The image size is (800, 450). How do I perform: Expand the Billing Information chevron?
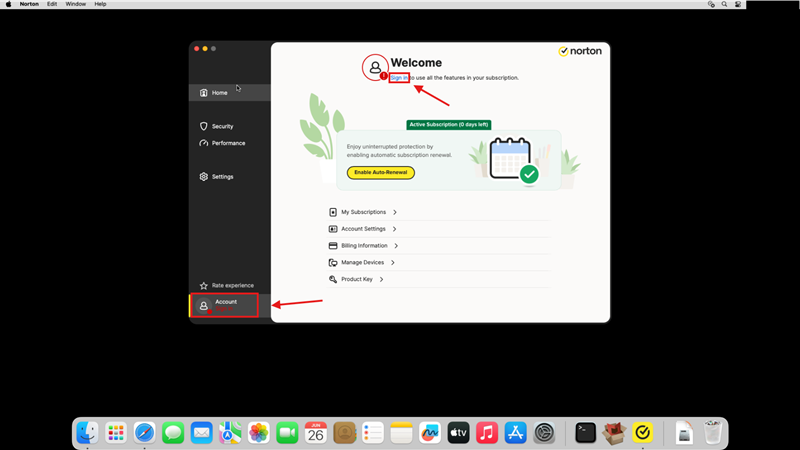396,246
